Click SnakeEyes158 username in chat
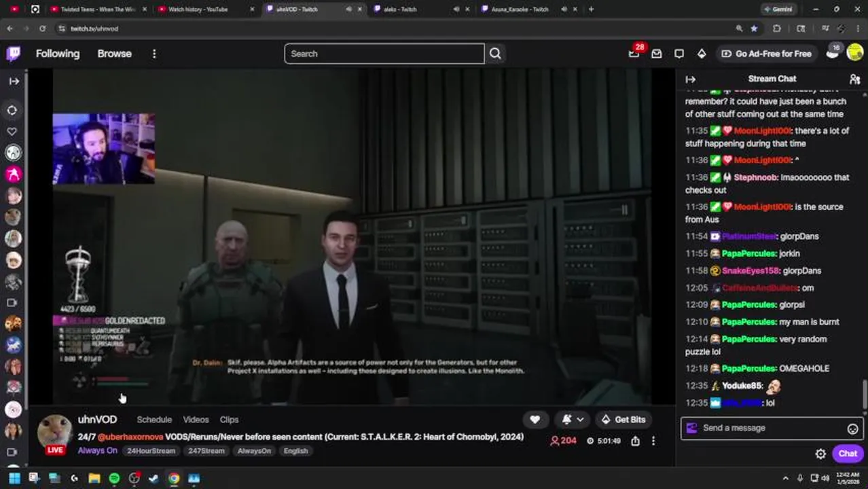 tap(750, 270)
